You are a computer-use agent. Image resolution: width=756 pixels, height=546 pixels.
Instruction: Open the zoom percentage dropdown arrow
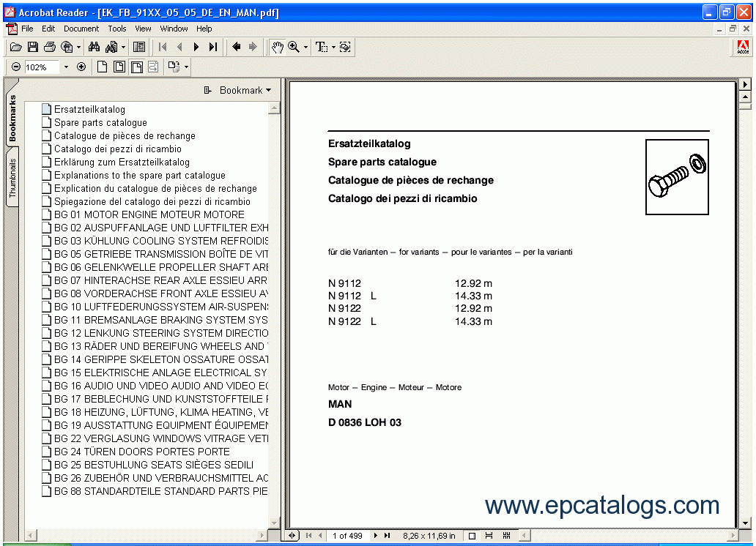66,67
